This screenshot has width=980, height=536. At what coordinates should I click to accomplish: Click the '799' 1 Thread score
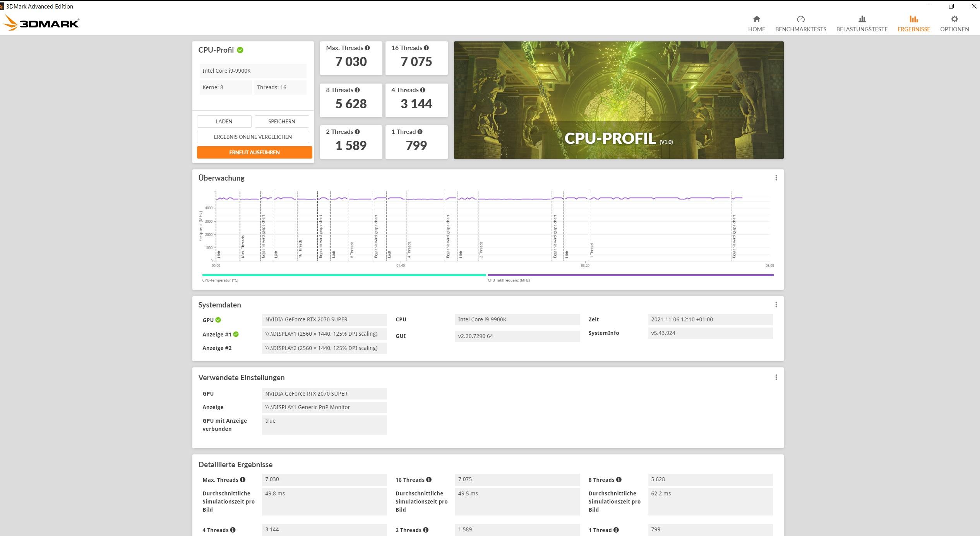coord(416,145)
